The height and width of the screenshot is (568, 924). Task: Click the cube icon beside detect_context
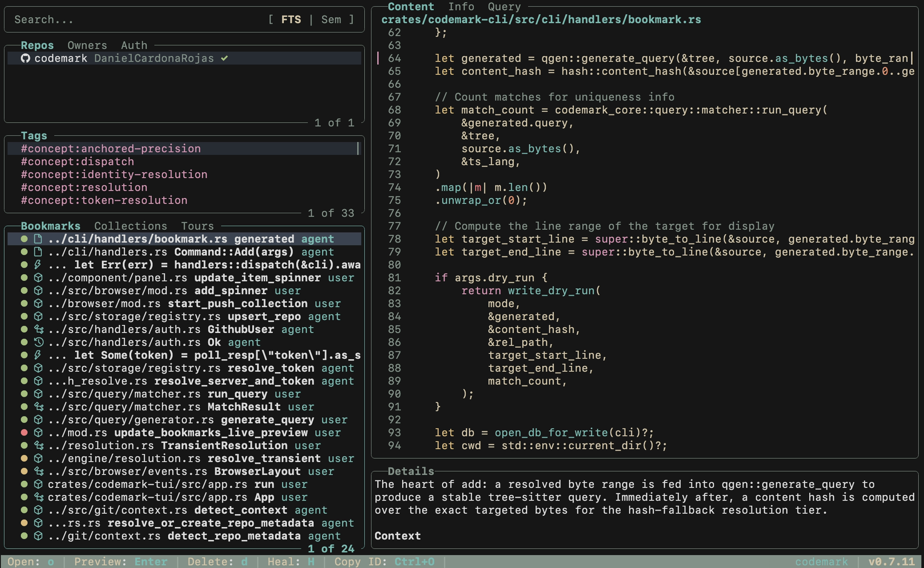pyautogui.click(x=38, y=510)
